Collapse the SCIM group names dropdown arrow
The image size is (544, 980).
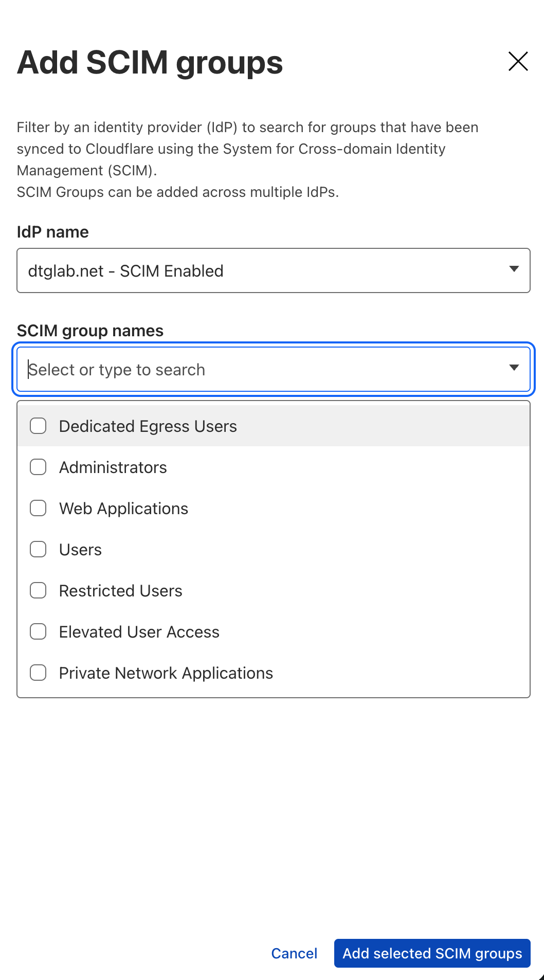tap(514, 368)
